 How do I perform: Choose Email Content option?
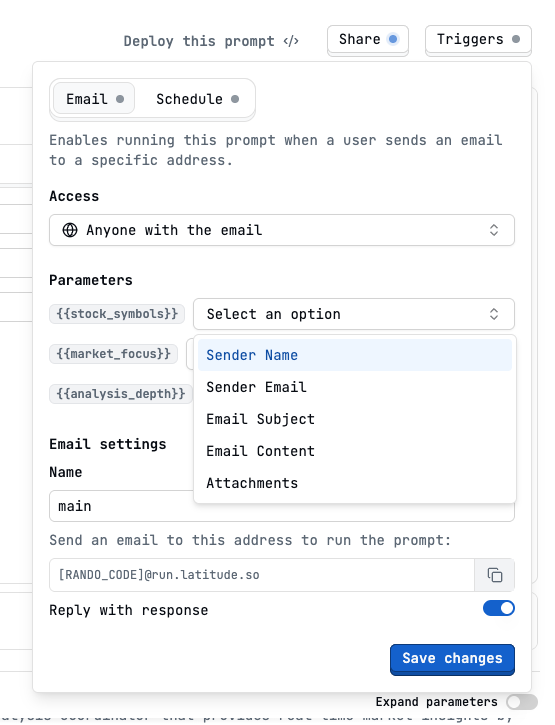tap(355, 451)
